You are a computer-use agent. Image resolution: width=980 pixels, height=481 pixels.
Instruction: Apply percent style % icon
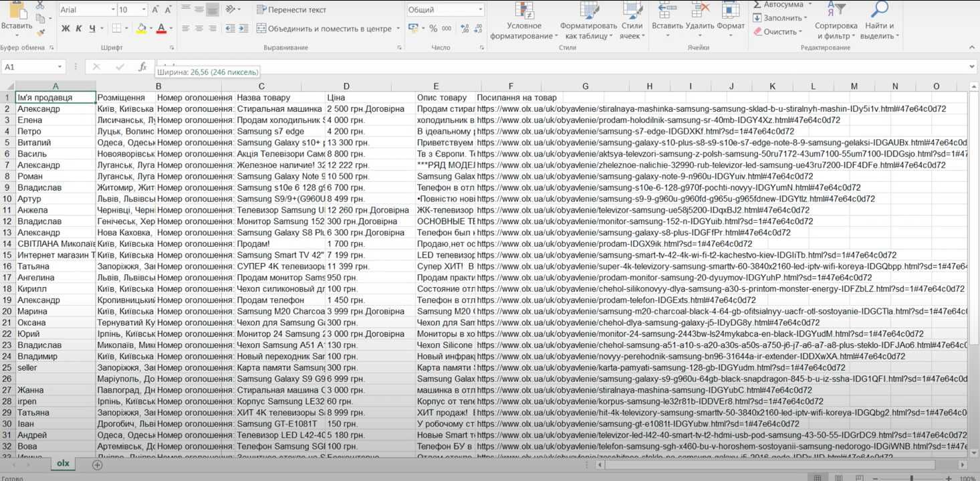coord(433,29)
